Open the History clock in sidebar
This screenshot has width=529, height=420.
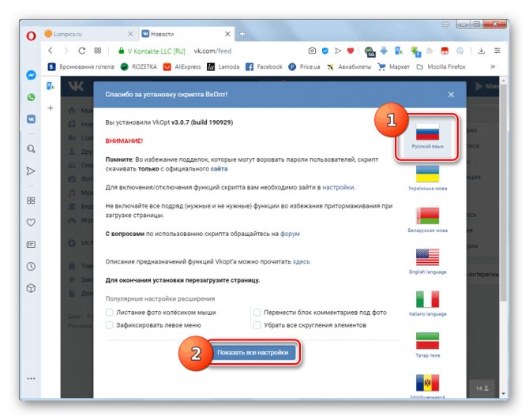(31, 267)
